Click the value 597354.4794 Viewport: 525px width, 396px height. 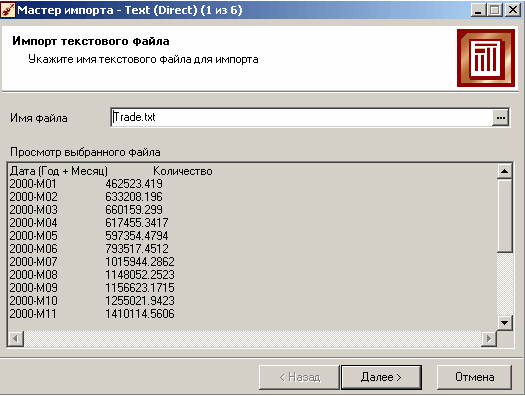[137, 236]
